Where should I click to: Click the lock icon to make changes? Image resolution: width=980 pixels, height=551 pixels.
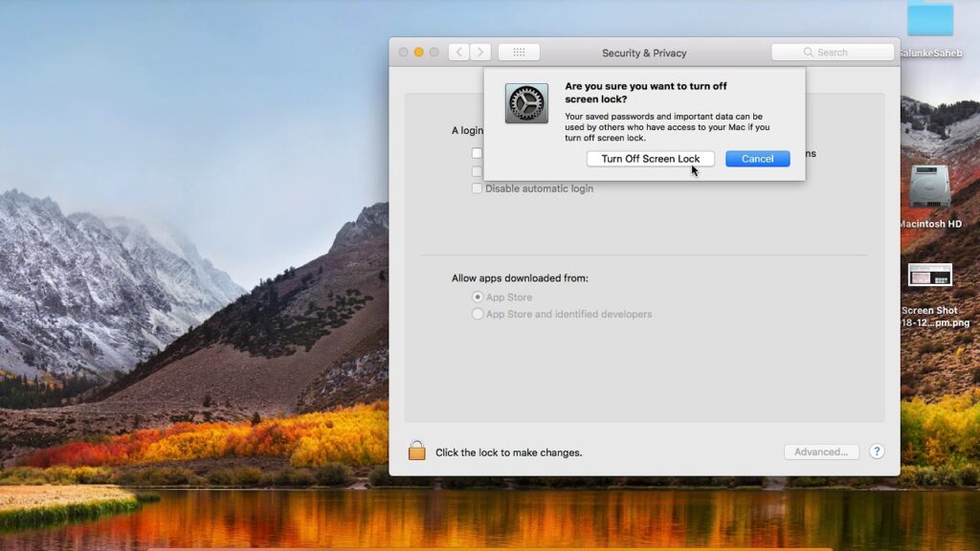(416, 449)
